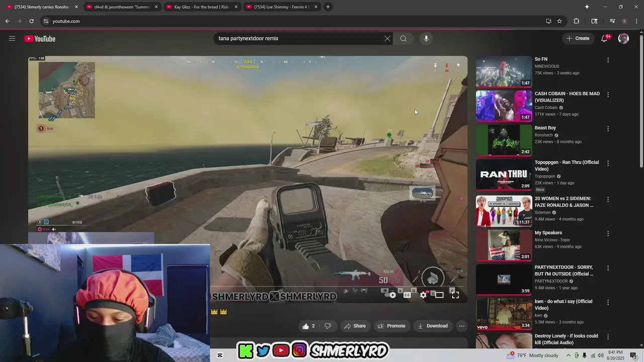
Task: Click taskbar microphone tray icon
Action: click(x=585, y=355)
